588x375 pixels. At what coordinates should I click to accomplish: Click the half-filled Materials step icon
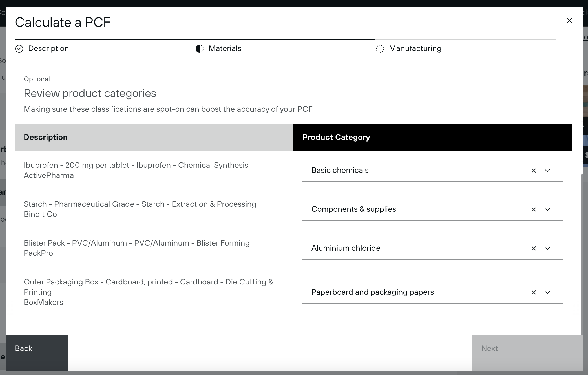pos(200,49)
